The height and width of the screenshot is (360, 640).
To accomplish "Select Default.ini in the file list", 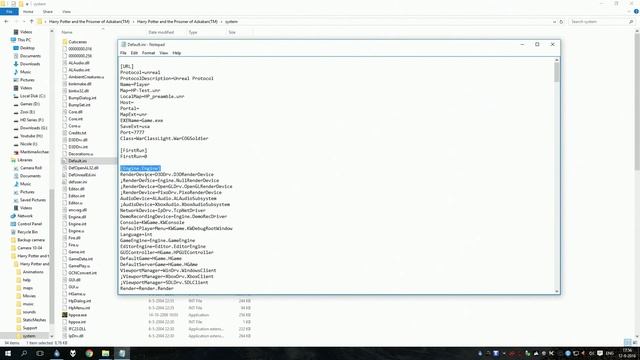I will click(77, 161).
